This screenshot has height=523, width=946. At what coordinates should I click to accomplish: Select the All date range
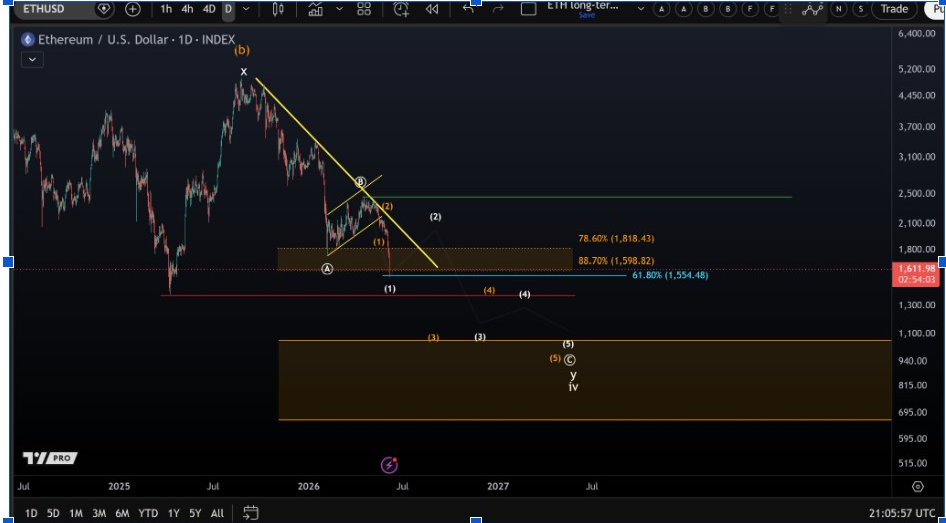(x=217, y=513)
